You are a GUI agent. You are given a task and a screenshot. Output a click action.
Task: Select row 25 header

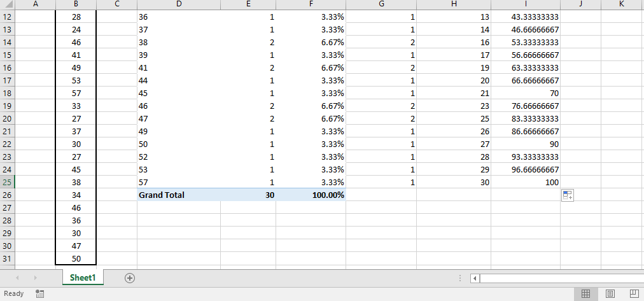[x=7, y=182]
